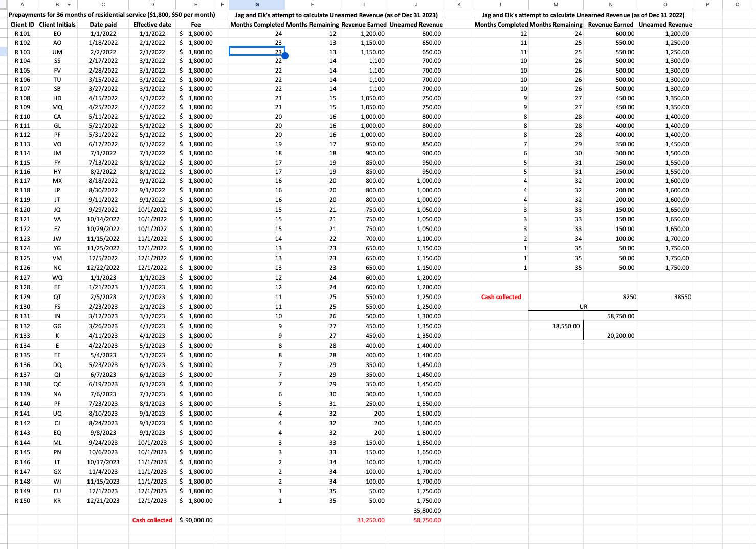Select column M header
Viewport: 756px width, 549px height.
(555, 5)
